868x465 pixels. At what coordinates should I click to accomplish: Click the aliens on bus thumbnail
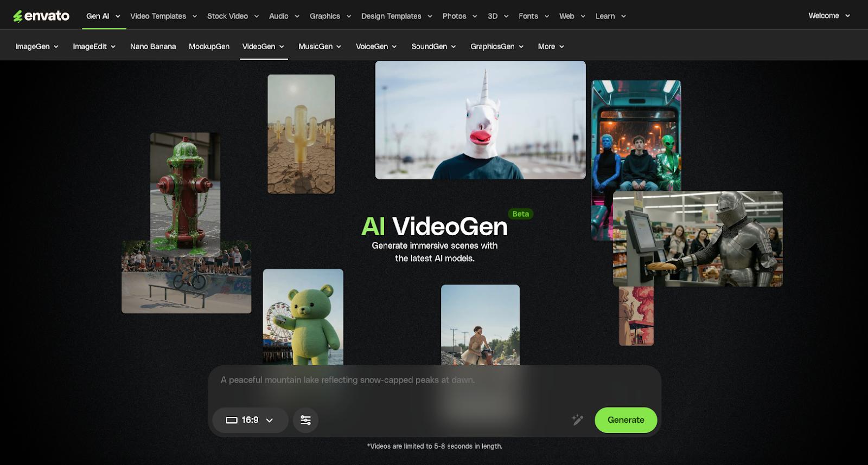[636, 135]
